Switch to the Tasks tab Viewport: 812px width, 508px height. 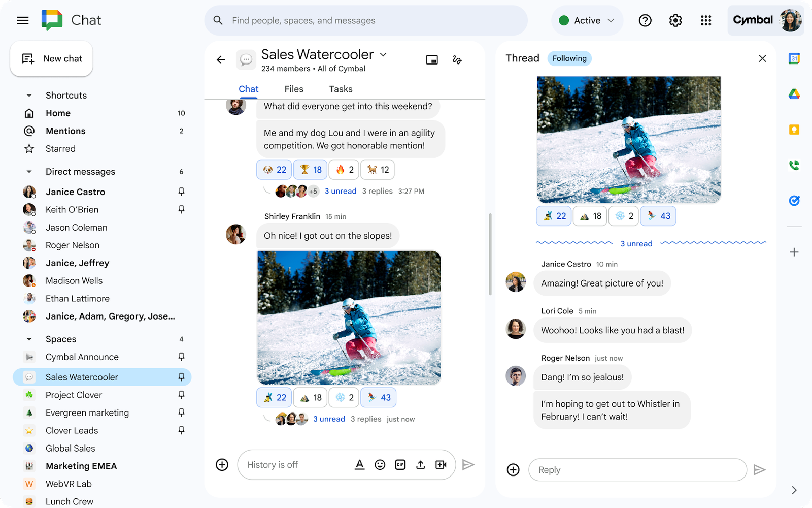click(341, 89)
